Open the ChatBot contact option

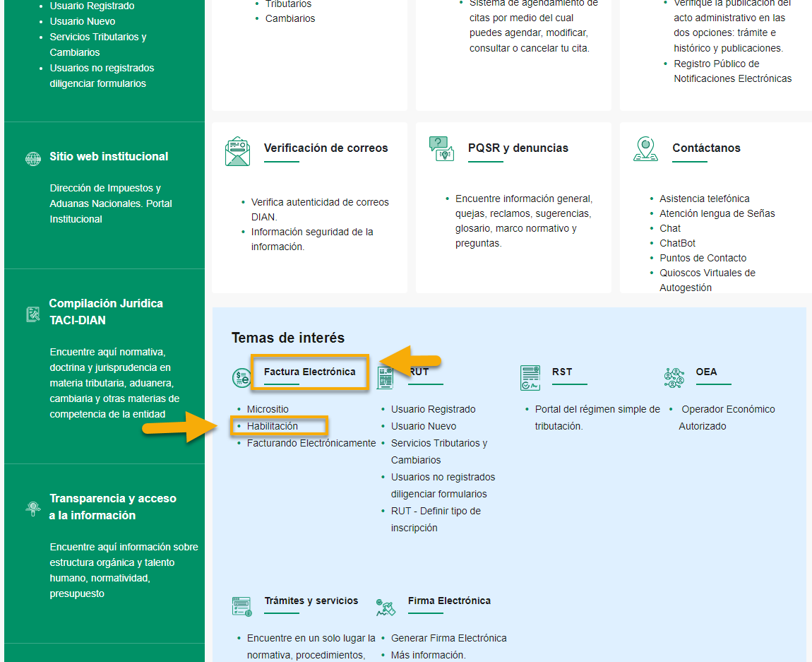pos(677,244)
